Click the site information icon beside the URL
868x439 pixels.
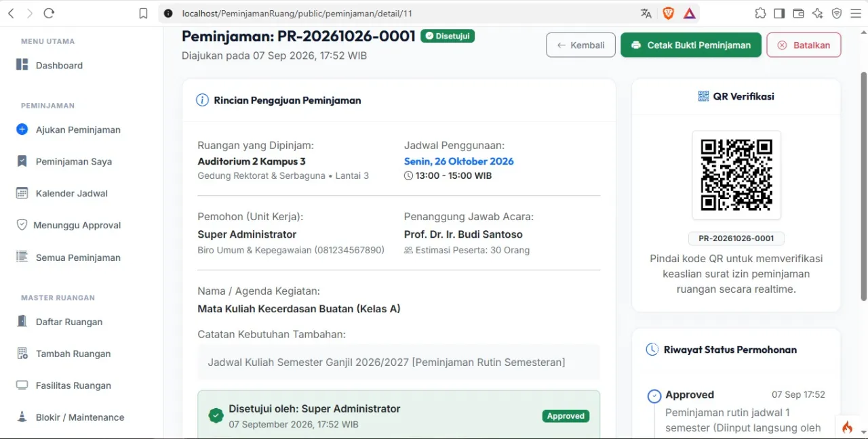(x=168, y=14)
